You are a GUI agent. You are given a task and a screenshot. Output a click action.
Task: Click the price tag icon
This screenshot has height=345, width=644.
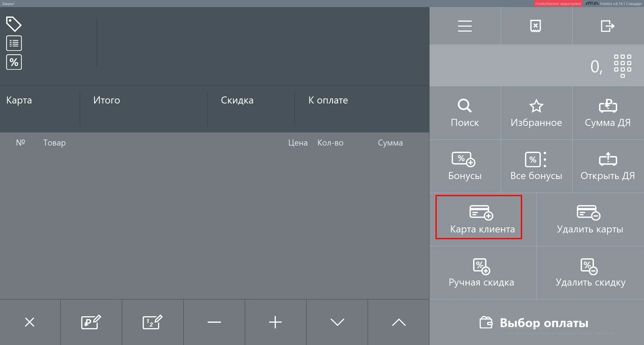click(14, 24)
